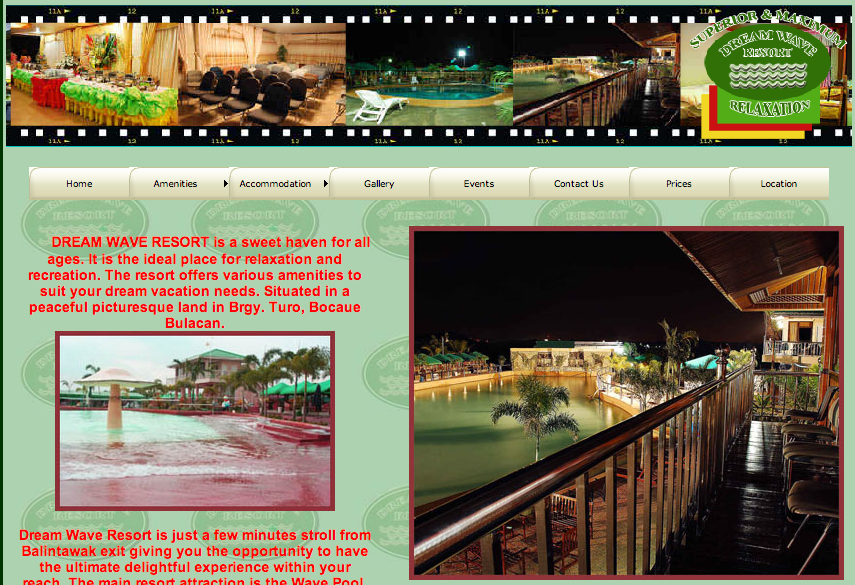
Task: Open the Location page
Action: click(779, 184)
